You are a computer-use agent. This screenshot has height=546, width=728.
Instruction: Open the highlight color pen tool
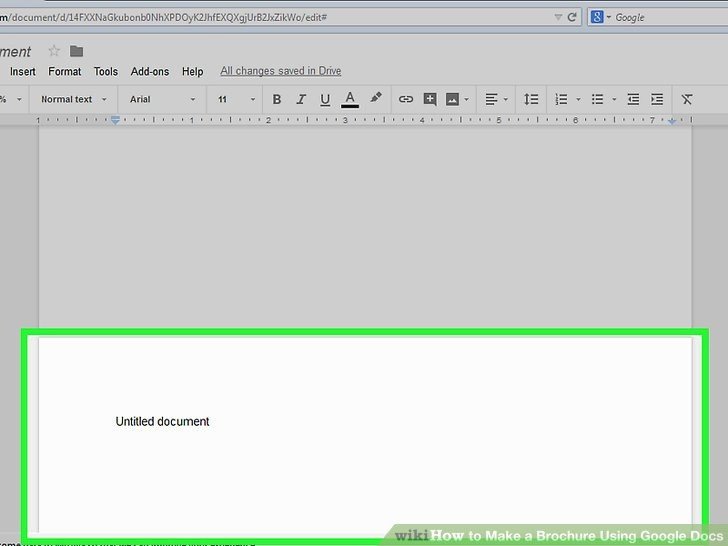(376, 98)
